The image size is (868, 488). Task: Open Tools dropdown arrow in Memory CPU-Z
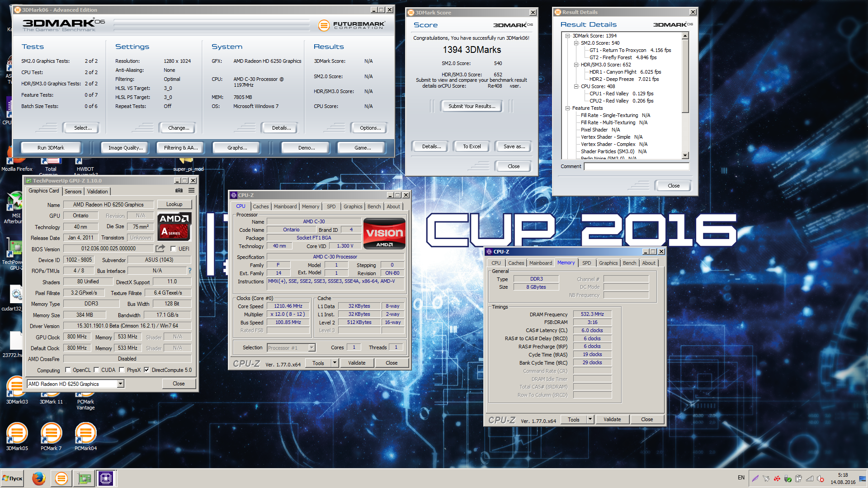click(x=590, y=419)
